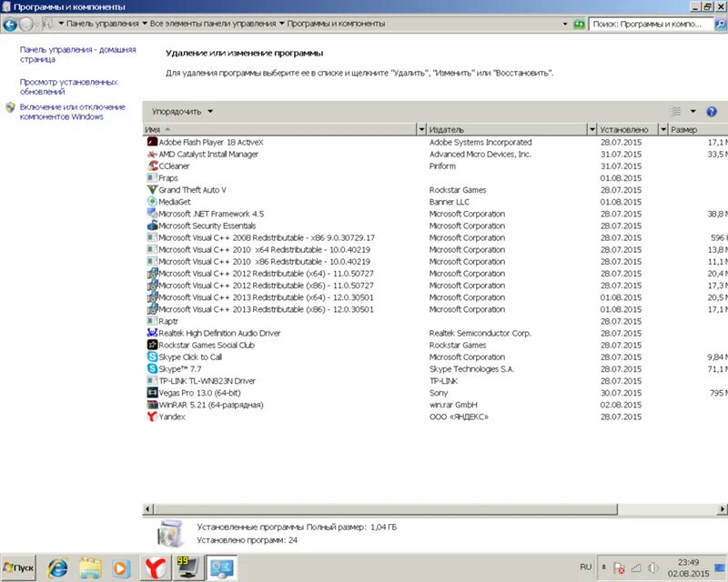Expand address bar history dropdown arrow
Screen dimensions: 728x582
point(565,25)
